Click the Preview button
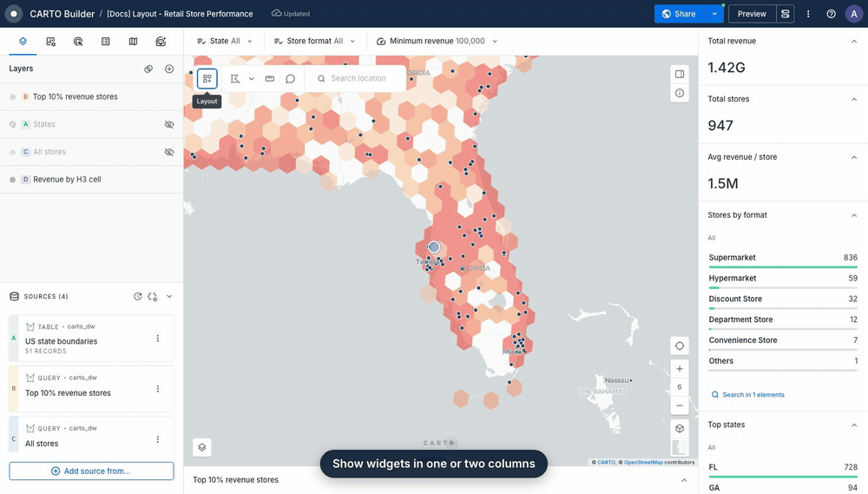 pyautogui.click(x=752, y=14)
